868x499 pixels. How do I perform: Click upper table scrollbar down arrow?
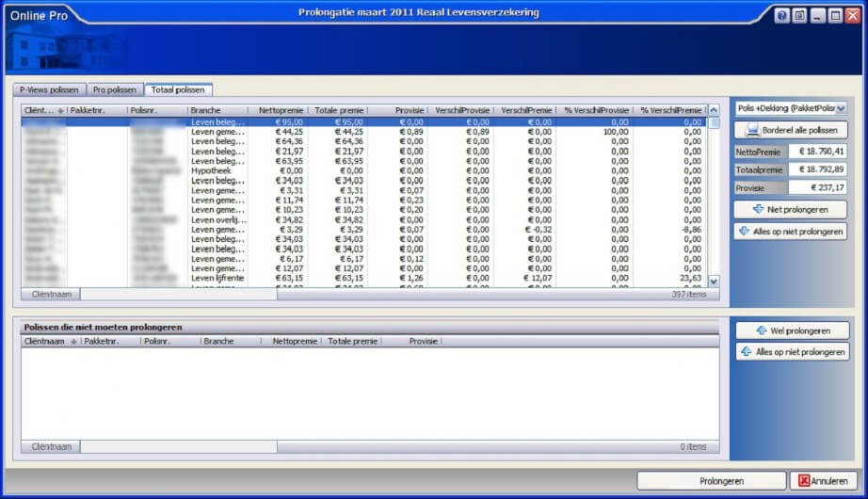pos(714,282)
